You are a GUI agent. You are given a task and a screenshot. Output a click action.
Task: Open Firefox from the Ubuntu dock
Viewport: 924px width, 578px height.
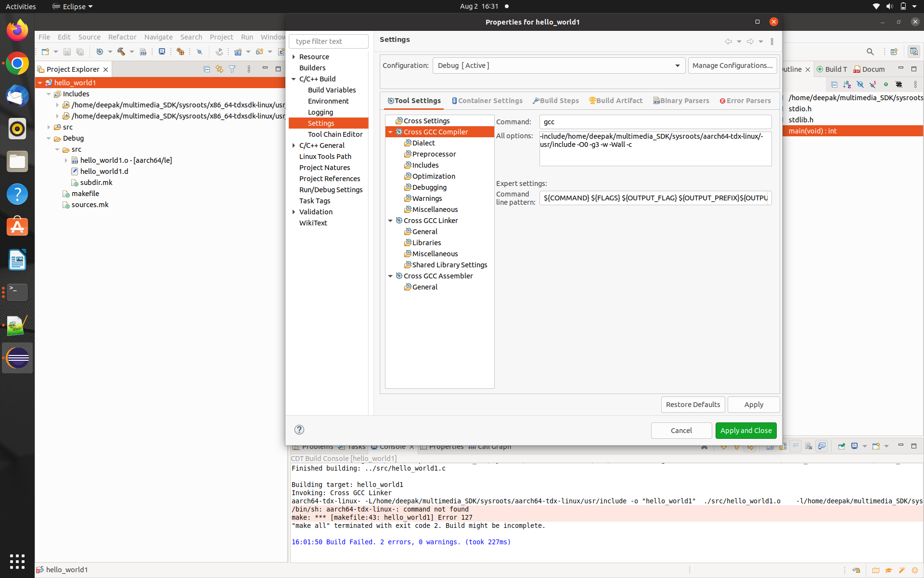coord(17,30)
